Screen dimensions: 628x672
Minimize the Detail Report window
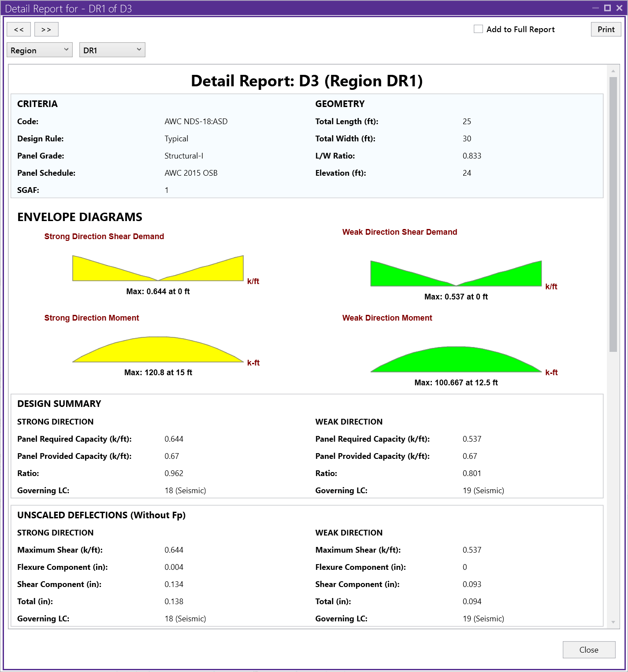click(x=595, y=8)
